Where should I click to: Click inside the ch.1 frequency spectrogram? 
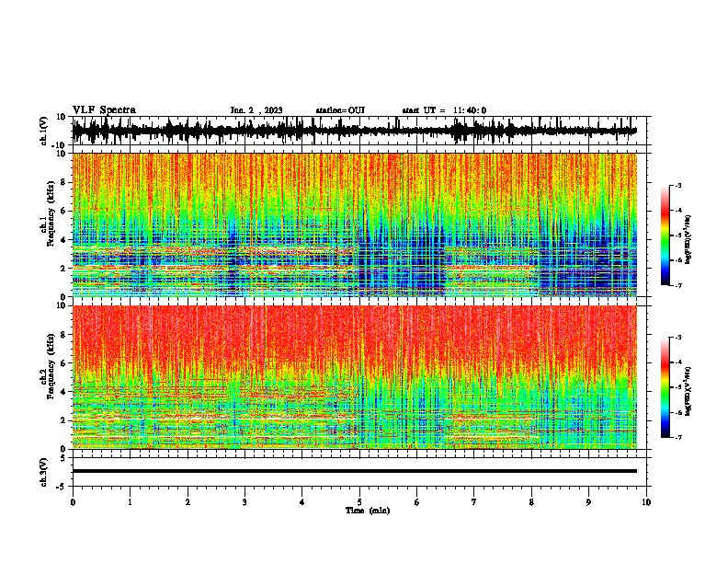(x=354, y=224)
